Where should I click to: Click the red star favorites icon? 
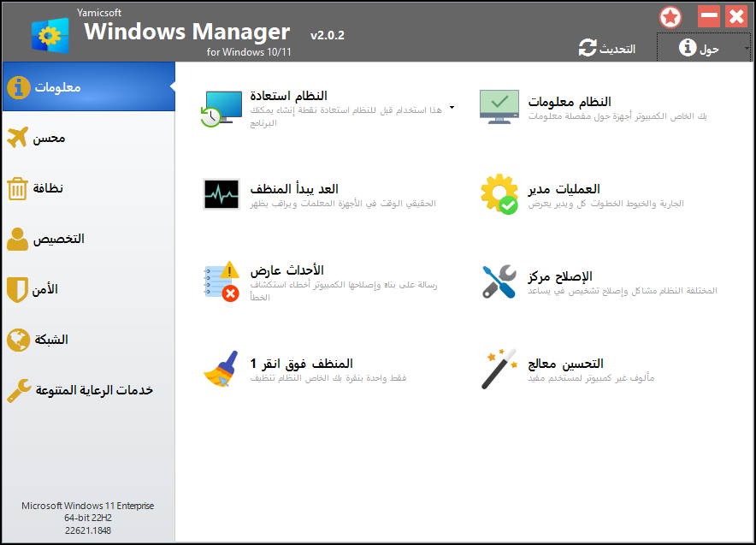[670, 18]
